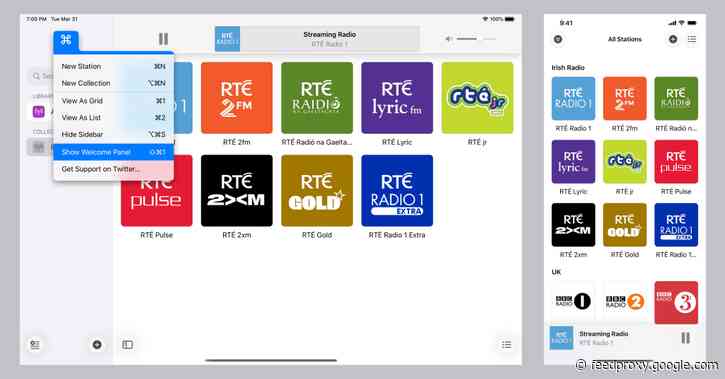
Task: Play RTÉ Lyric fm station on iPad
Action: coord(397,98)
